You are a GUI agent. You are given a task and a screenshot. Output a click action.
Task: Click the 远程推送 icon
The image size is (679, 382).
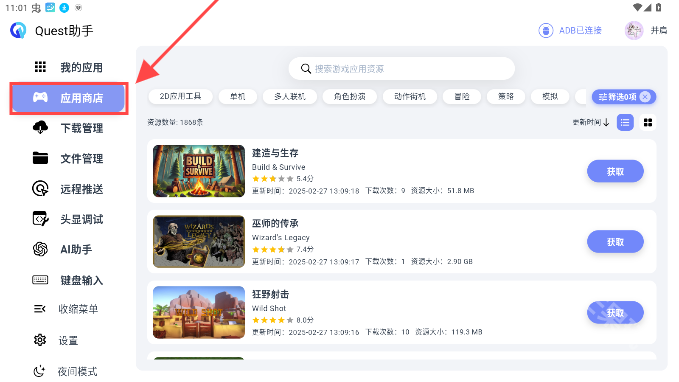(40, 189)
